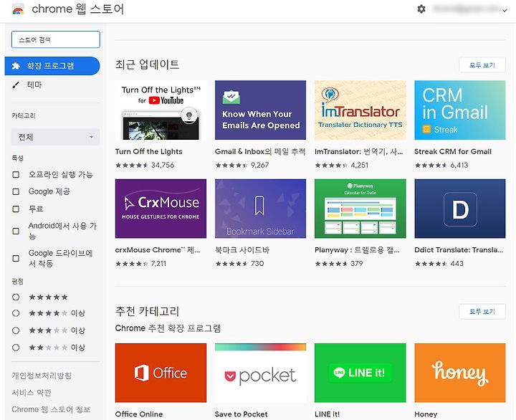This screenshot has width=516, height=420.
Task: Open the CRM in Gmail Streak tile
Action: point(460,110)
